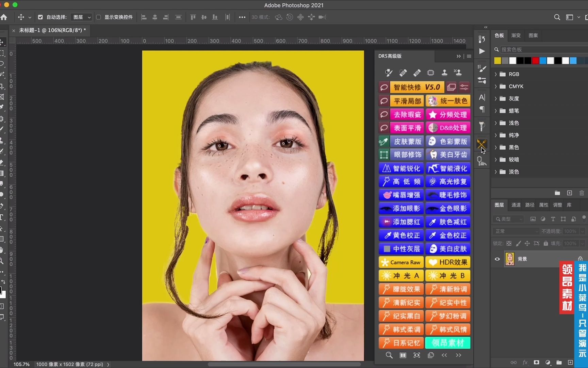This screenshot has height=368, width=588.
Task: Hide the 背景 layer with eye icon
Action: (497, 259)
